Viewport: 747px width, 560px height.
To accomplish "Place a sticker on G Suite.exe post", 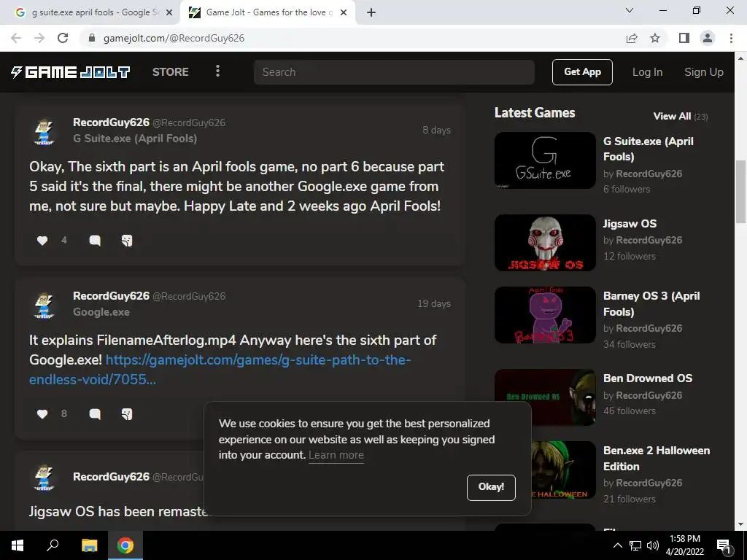I will coord(127,241).
